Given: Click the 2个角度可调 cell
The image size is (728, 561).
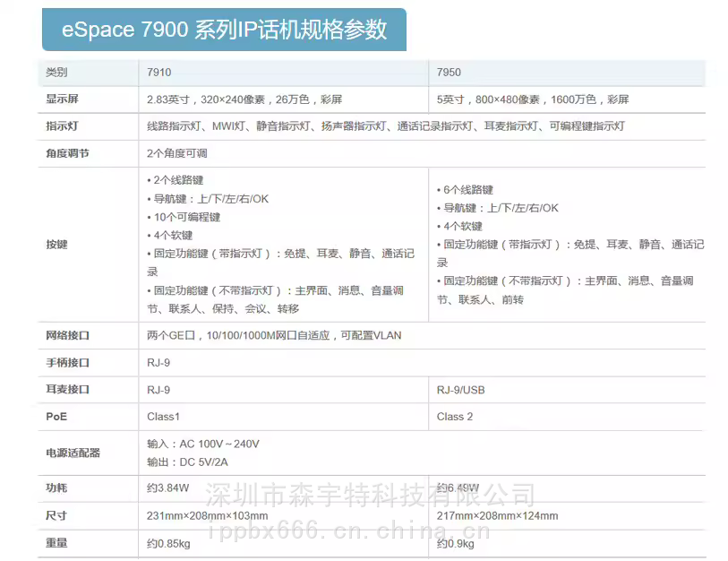Looking at the screenshot, I should click(177, 153).
